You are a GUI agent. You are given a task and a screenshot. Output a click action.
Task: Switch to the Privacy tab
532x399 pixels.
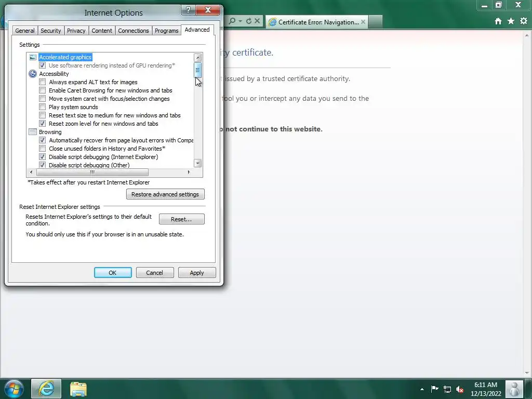[x=76, y=31]
